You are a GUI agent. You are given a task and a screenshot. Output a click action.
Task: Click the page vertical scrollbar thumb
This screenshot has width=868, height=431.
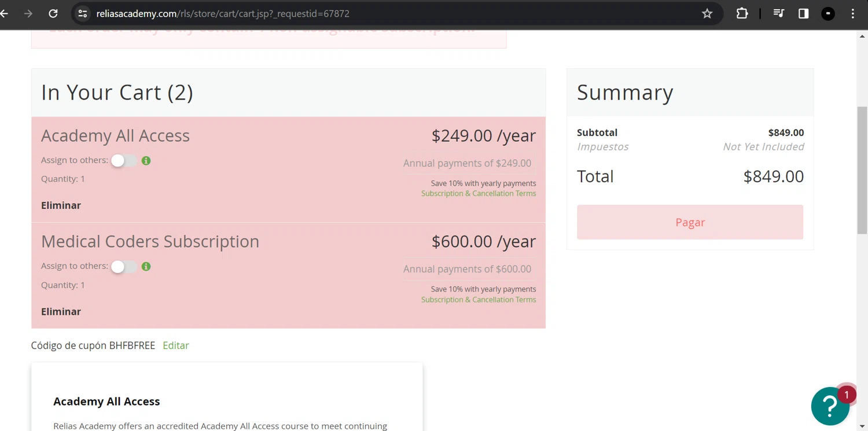tap(862, 171)
